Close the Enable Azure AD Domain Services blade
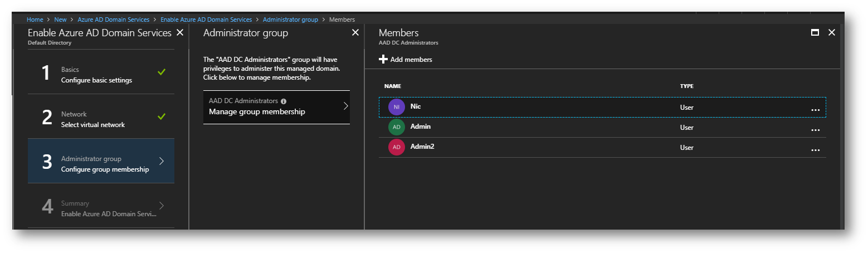This screenshot has width=868, height=253. coord(179,33)
